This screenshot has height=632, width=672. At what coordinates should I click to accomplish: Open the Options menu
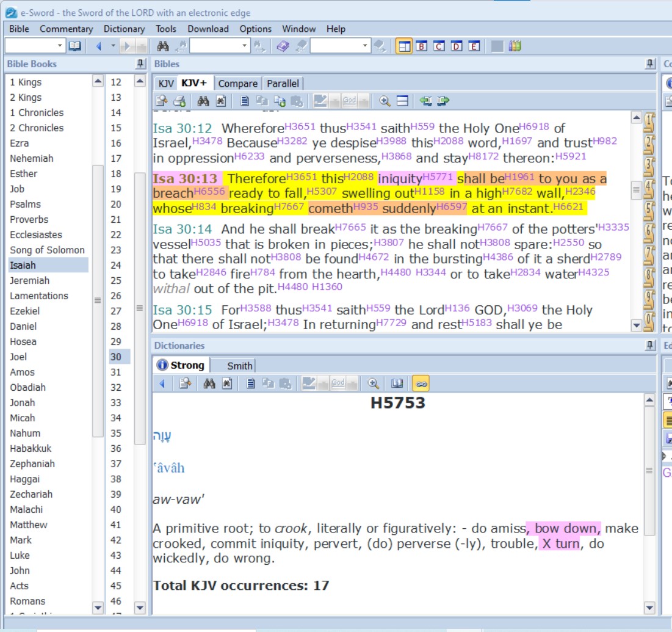255,29
